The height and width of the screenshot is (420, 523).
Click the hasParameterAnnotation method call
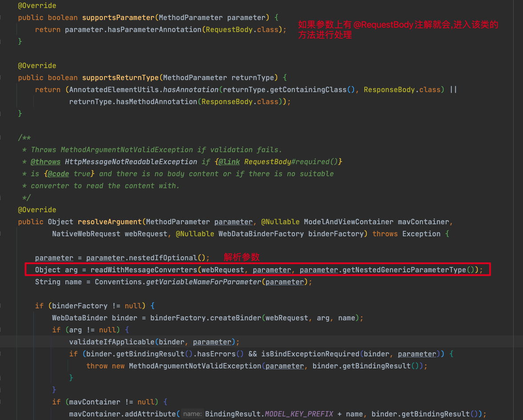click(154, 30)
